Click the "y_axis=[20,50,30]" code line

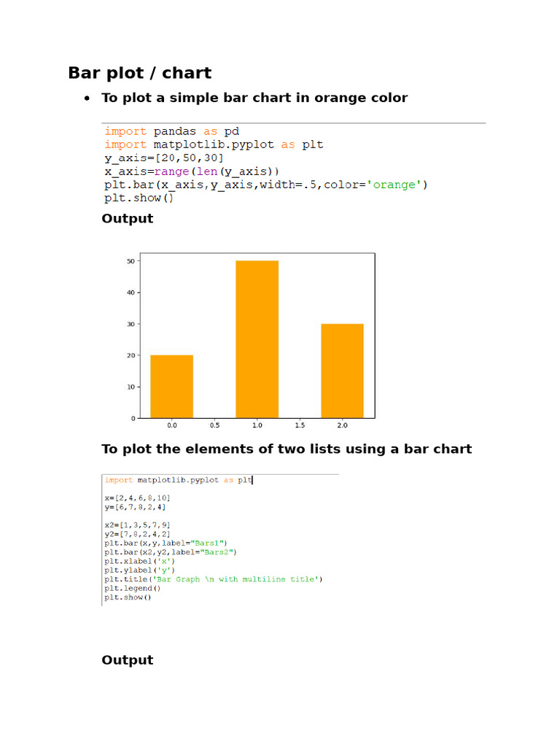click(164, 158)
